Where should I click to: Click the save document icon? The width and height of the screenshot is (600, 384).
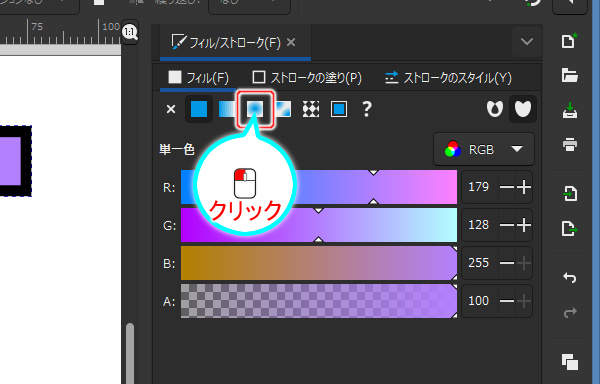point(570,110)
